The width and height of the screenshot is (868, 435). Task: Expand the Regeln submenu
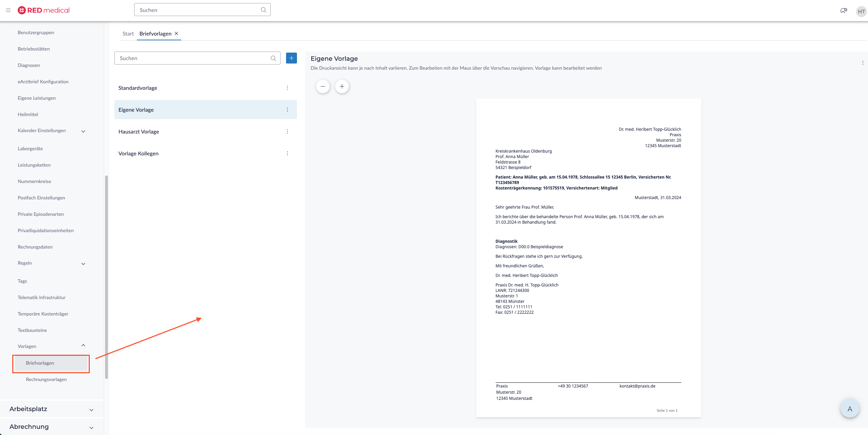83,264
